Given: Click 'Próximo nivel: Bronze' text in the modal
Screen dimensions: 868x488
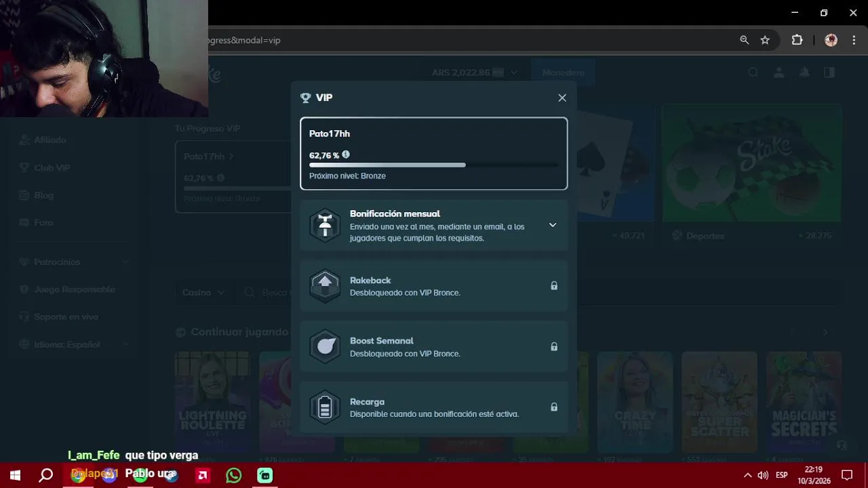Looking at the screenshot, I should pyautogui.click(x=347, y=176).
